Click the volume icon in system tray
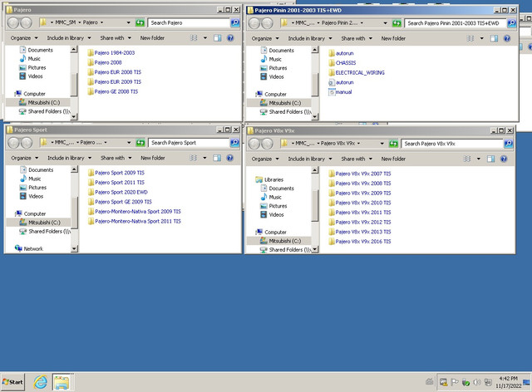 (476, 383)
